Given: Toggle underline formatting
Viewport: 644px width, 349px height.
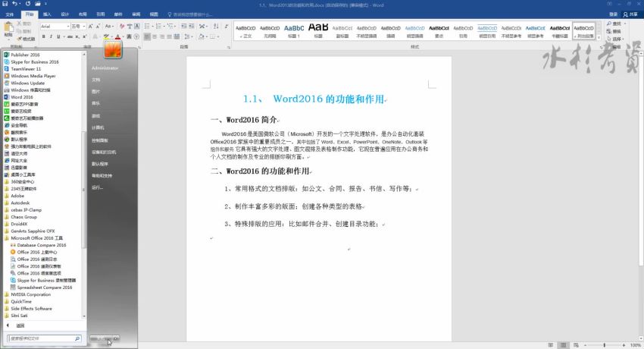Looking at the screenshot, I should point(58,36).
